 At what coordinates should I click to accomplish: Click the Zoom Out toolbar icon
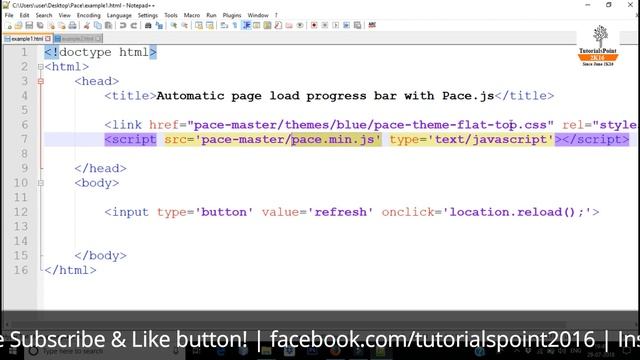tap(184, 25)
